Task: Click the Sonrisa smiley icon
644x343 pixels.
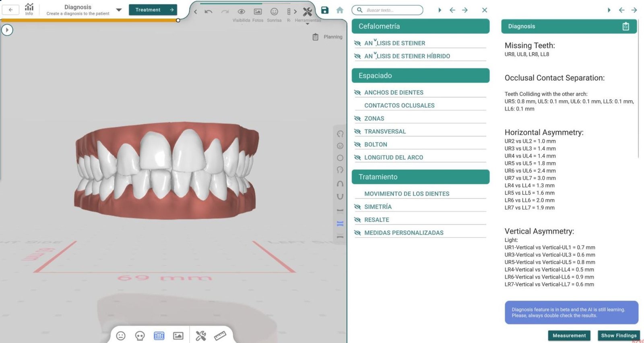Action: [x=274, y=12]
